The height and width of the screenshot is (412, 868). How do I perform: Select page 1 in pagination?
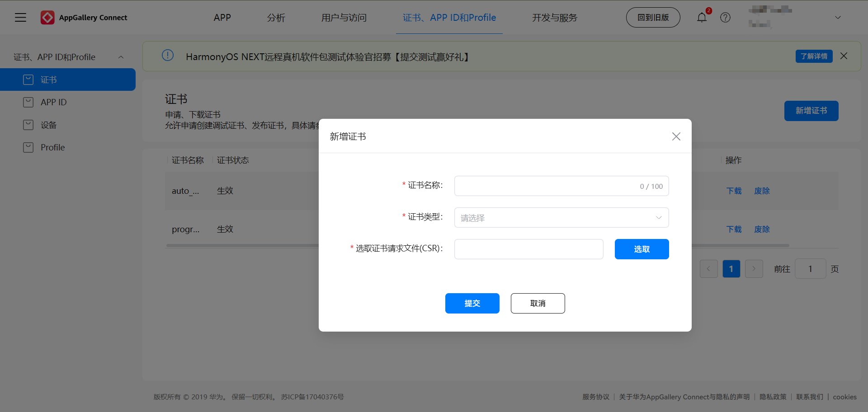[731, 269]
